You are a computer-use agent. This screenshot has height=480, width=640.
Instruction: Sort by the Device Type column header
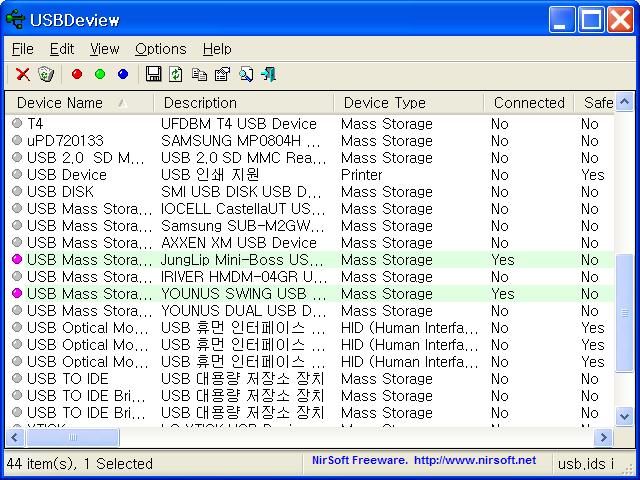[384, 102]
